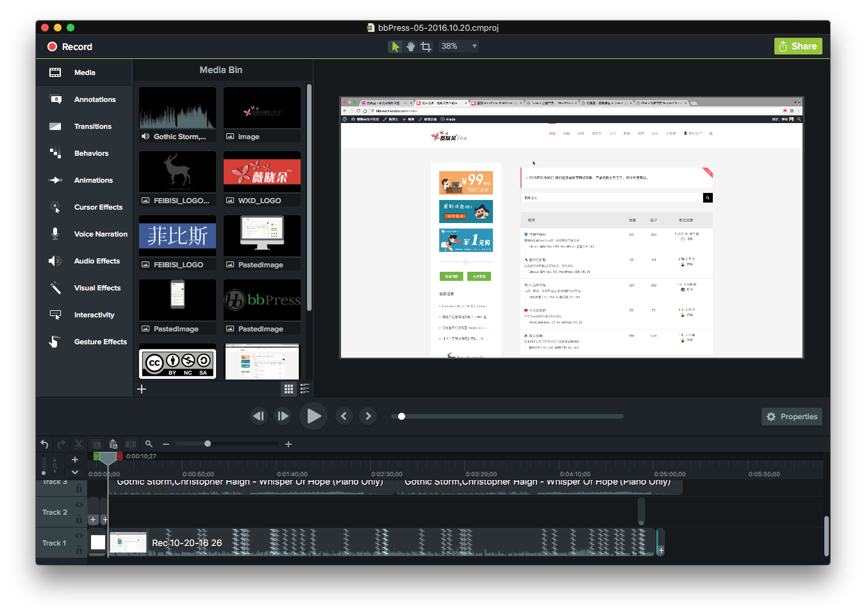866x616 pixels.
Task: Switch Media Bin to list view
Action: (x=304, y=389)
